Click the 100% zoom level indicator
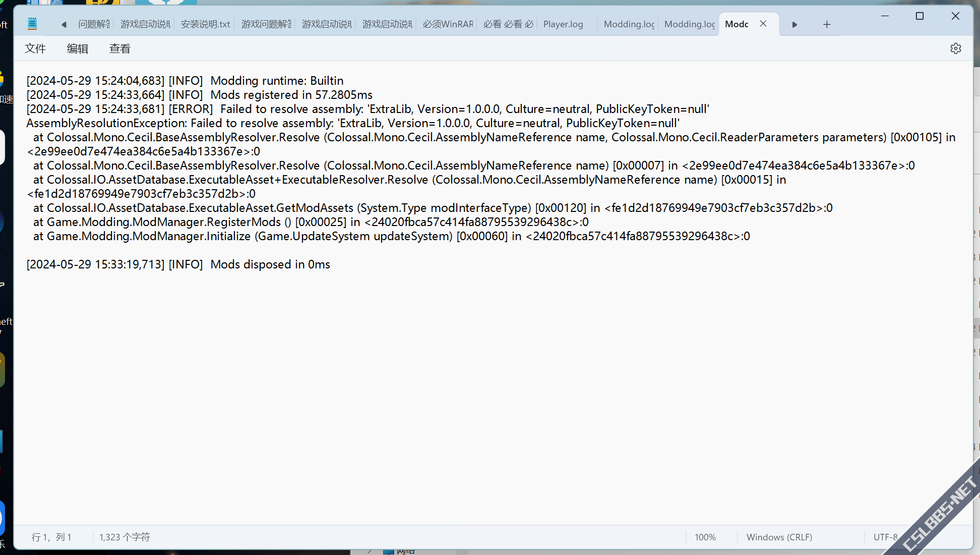Image resolution: width=980 pixels, height=555 pixels. 705,537
